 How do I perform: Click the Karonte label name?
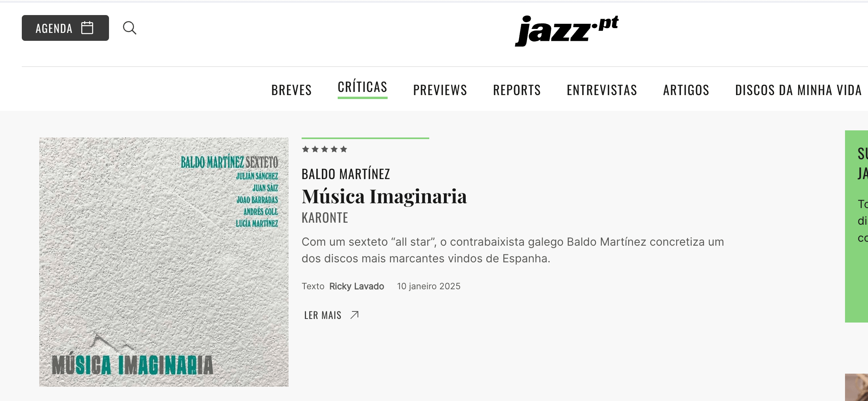pyautogui.click(x=325, y=218)
